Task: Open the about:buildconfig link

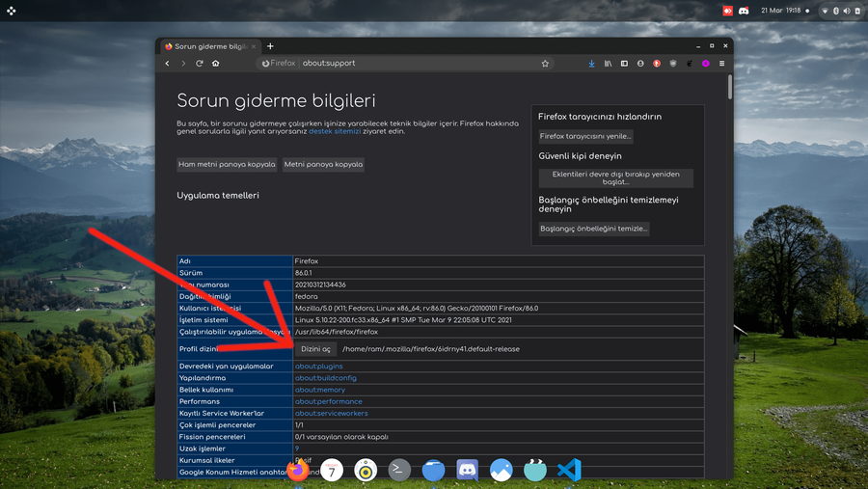Action: pos(326,378)
